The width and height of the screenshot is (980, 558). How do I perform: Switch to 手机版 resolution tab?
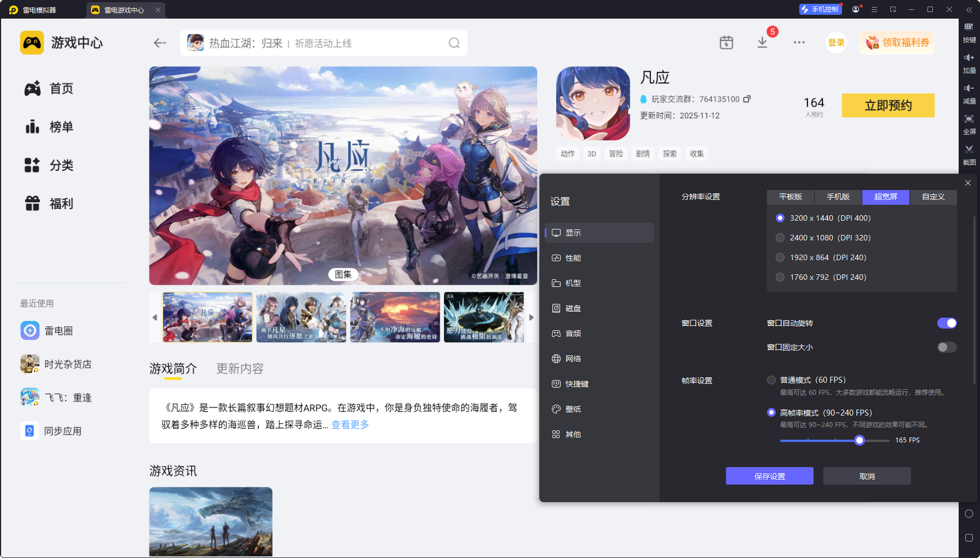[x=838, y=197]
